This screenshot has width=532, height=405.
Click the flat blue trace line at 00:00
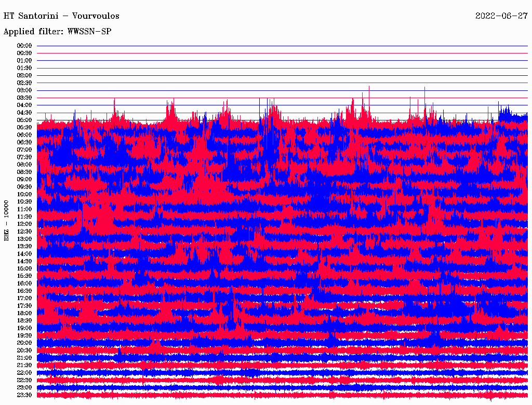coord(281,46)
